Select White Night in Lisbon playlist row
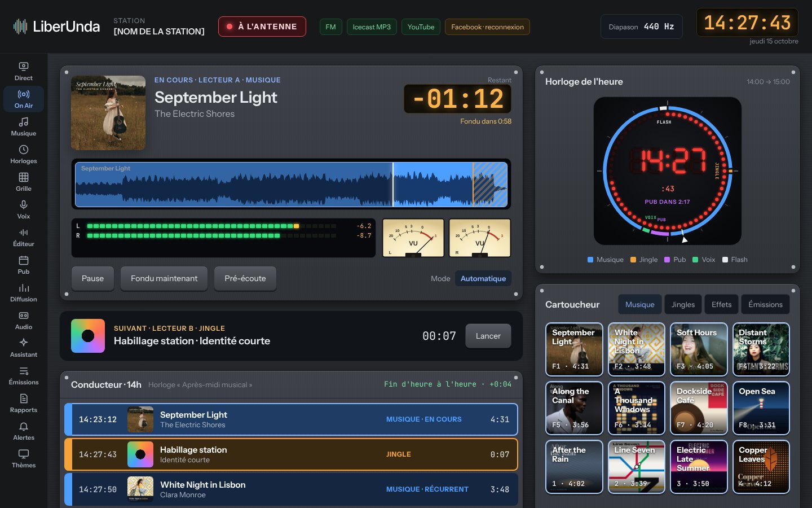812x508 pixels. point(291,489)
